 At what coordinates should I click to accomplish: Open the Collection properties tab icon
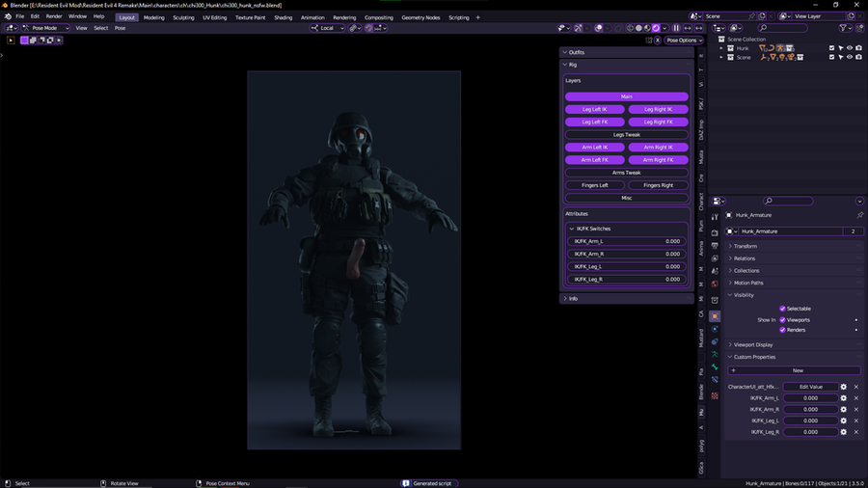pyautogui.click(x=715, y=300)
